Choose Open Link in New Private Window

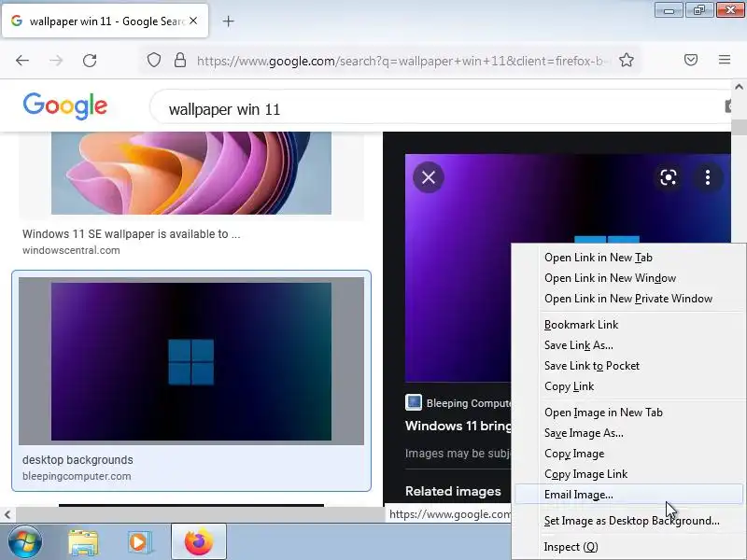pyautogui.click(x=628, y=299)
